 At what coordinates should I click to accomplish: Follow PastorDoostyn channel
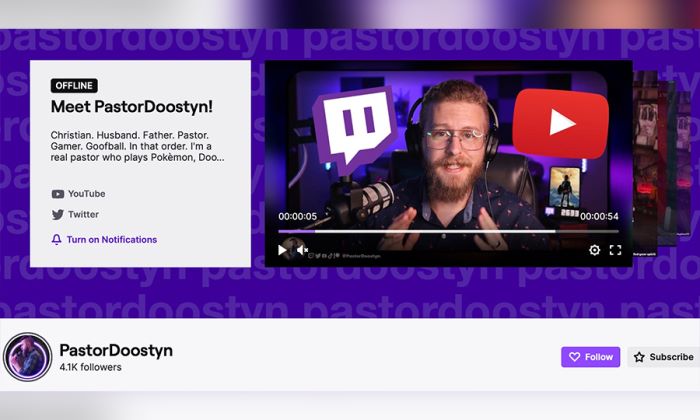pos(591,357)
